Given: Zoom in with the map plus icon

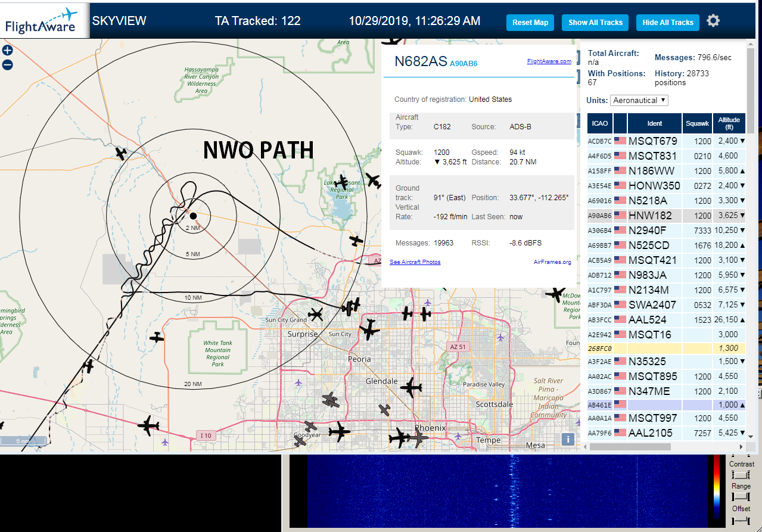Looking at the screenshot, I should pos(7,51).
